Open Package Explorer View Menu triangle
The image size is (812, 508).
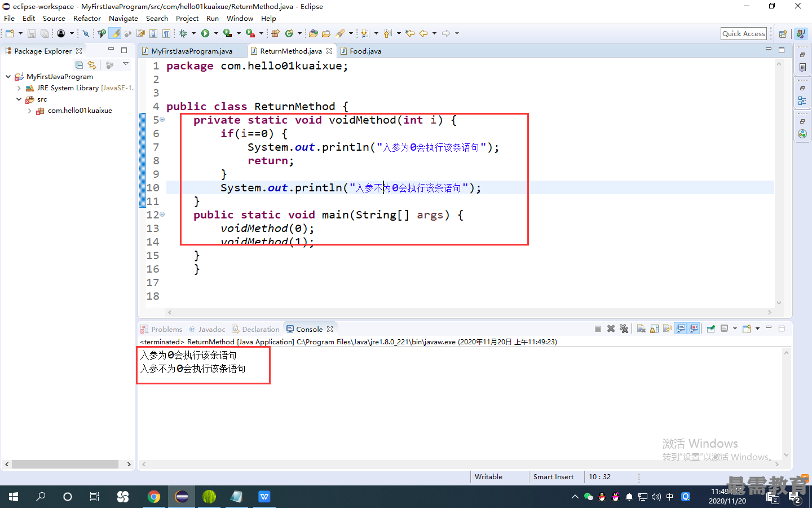(x=126, y=64)
